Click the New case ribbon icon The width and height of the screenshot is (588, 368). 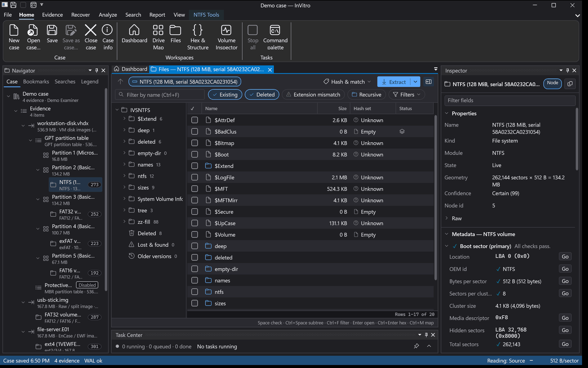14,37
